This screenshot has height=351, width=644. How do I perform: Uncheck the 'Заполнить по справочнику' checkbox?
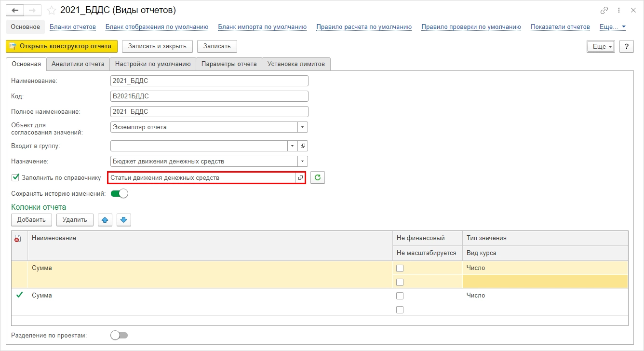[15, 177]
